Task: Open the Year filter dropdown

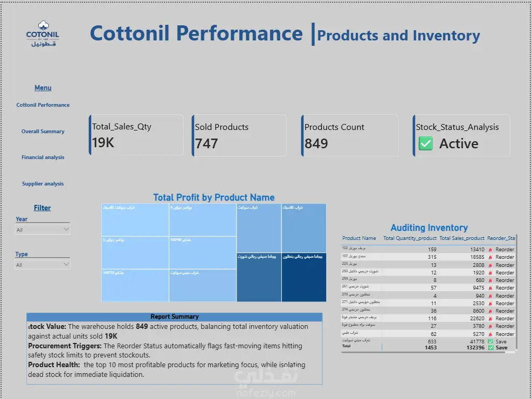Action: (43, 230)
